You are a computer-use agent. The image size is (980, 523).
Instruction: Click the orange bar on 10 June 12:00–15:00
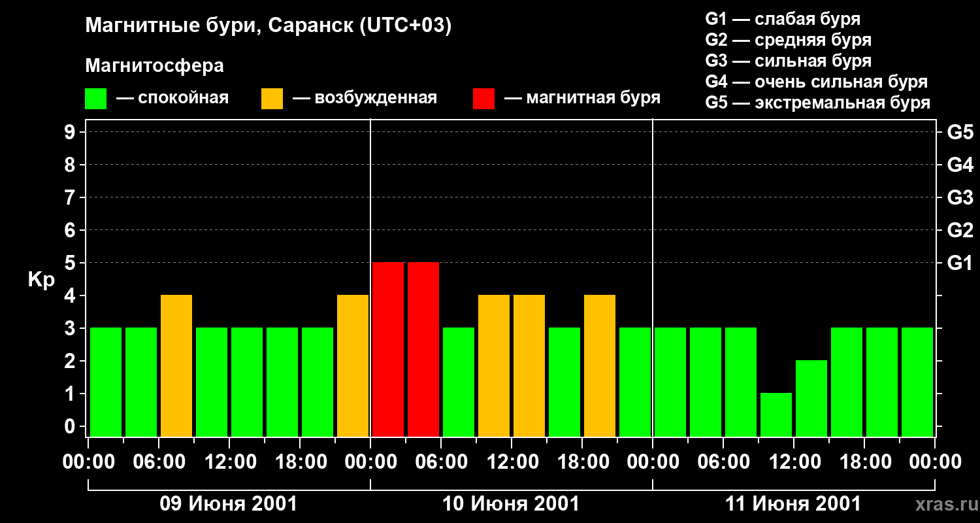tap(529, 365)
